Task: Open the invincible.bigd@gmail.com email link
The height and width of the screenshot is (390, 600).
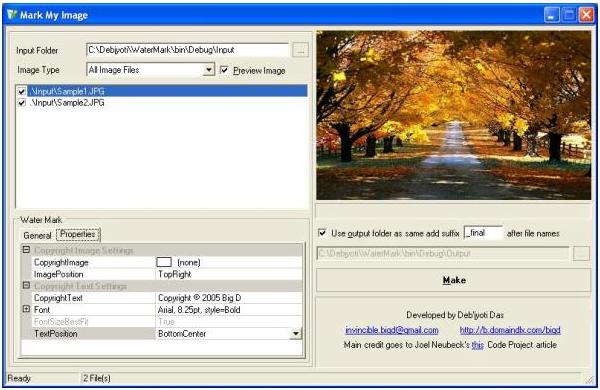Action: click(392, 330)
